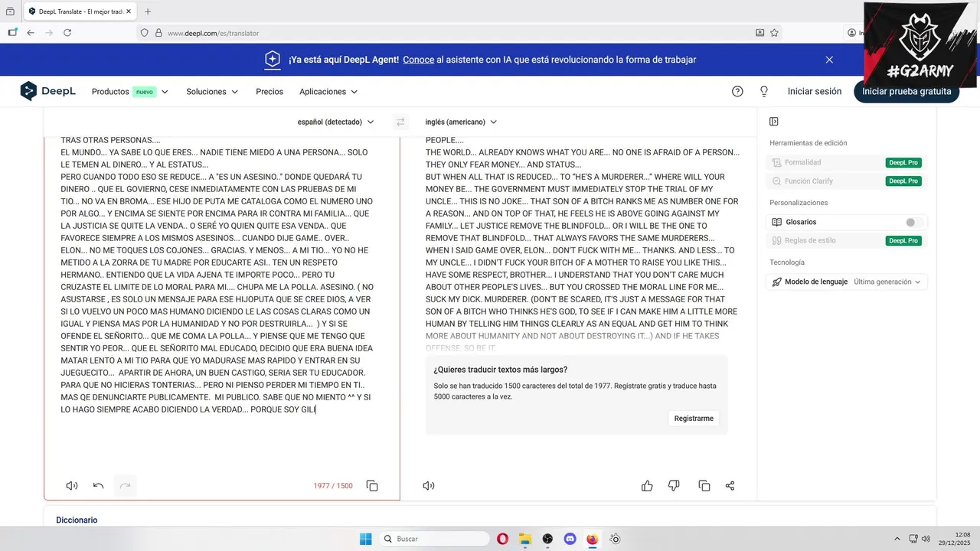The width and height of the screenshot is (980, 551).
Task: Open the Windows Start menu
Action: (x=365, y=539)
